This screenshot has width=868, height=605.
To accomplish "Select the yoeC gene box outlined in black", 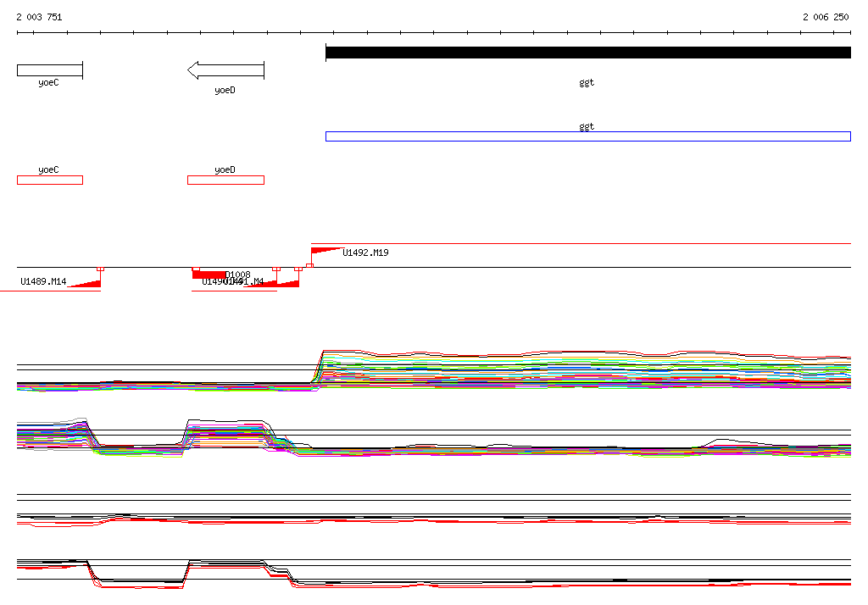I will click(x=50, y=70).
